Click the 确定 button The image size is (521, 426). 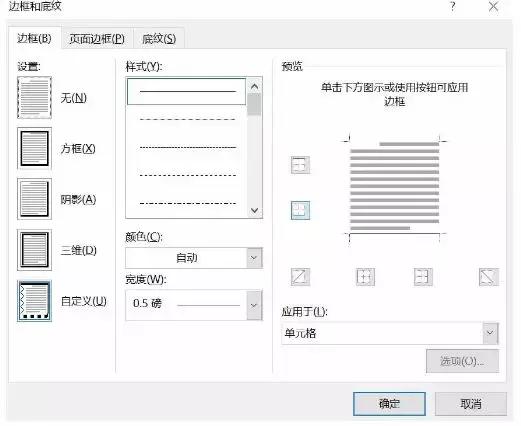[x=389, y=404]
